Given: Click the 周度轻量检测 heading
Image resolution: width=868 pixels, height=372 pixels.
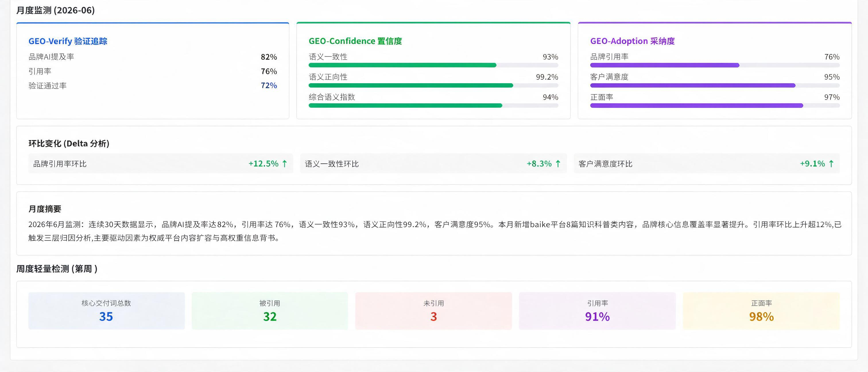Looking at the screenshot, I should pyautogui.click(x=57, y=269).
